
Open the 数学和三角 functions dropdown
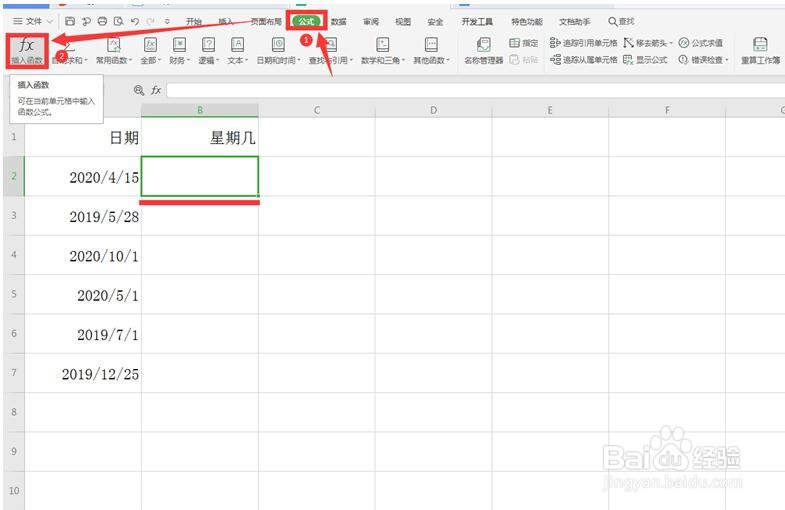click(382, 51)
